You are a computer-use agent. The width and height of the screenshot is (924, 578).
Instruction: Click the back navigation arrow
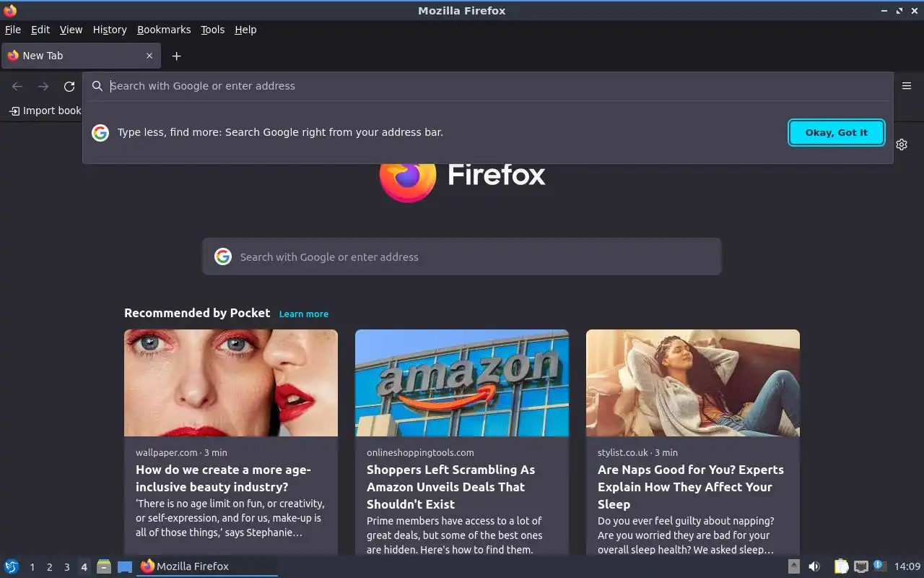(17, 87)
